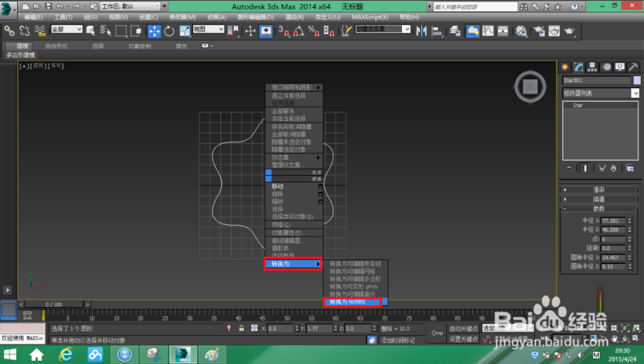Viewport: 644px width, 364px height.
Task: Open the MAXScript(X) menu
Action: [370, 17]
